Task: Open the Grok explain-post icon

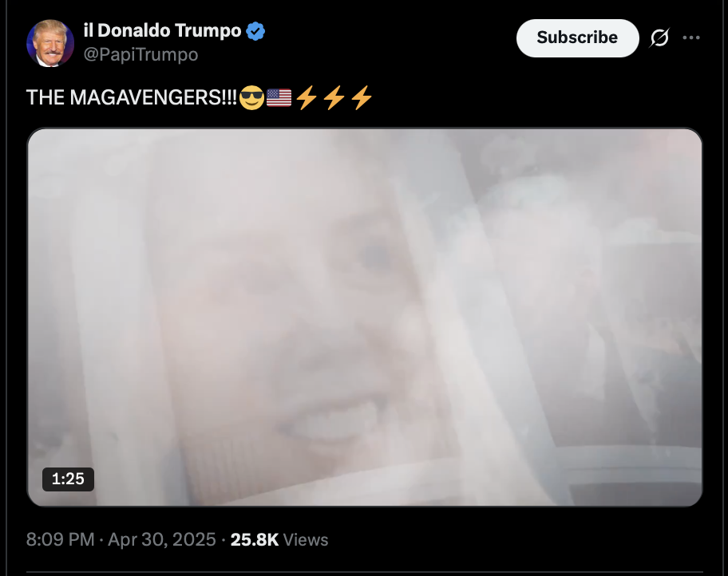Action: [x=659, y=37]
